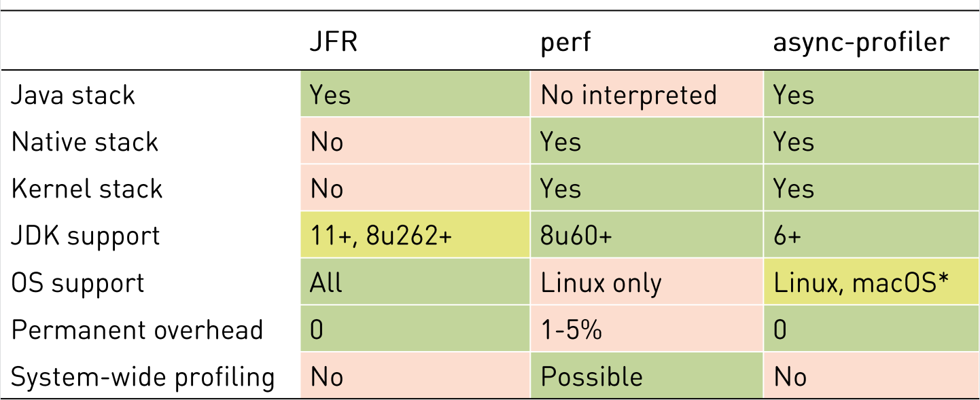Click the perf column header
The height and width of the screenshot is (400, 980).
[x=565, y=43]
